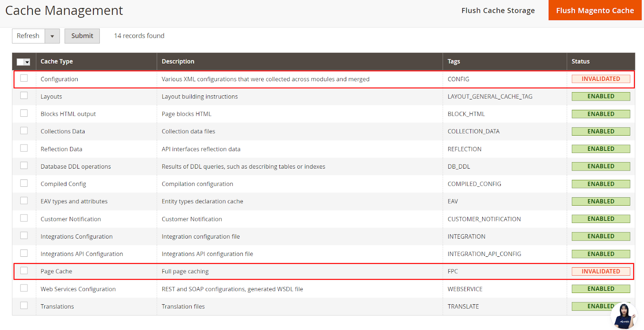
Task: Select the Database DDL operations checkbox
Action: tap(24, 165)
